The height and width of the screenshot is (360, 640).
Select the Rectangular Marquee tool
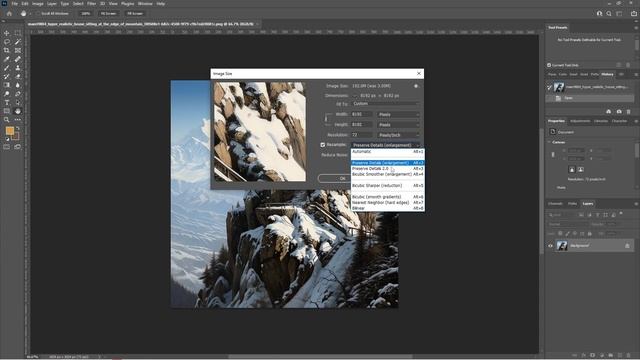click(x=18, y=33)
